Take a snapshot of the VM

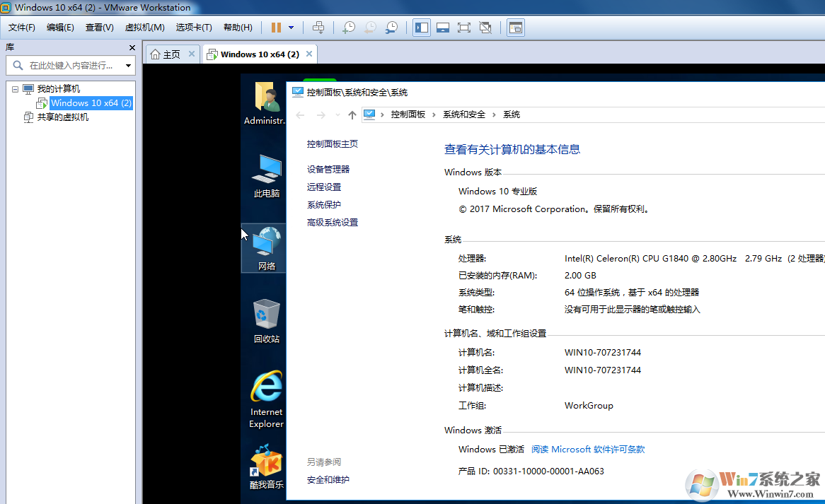coord(349,28)
